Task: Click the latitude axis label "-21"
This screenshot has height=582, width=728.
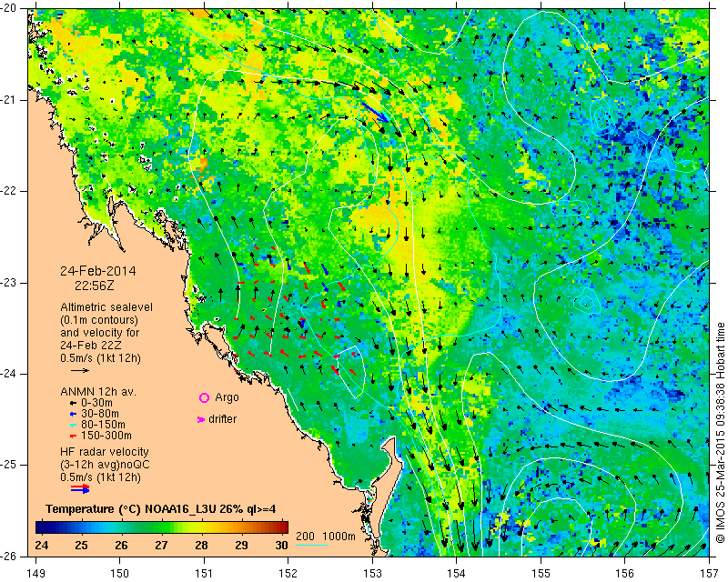Action: click(x=9, y=100)
